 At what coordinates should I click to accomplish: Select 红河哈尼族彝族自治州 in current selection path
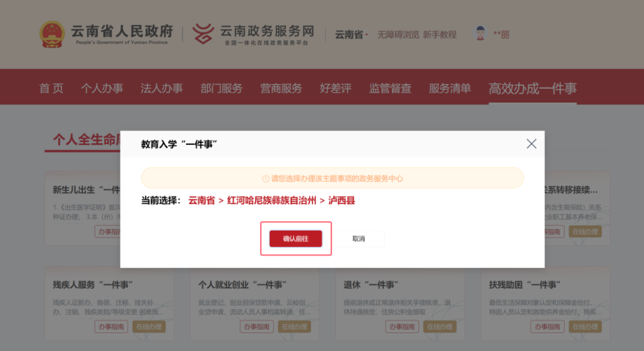pos(271,200)
